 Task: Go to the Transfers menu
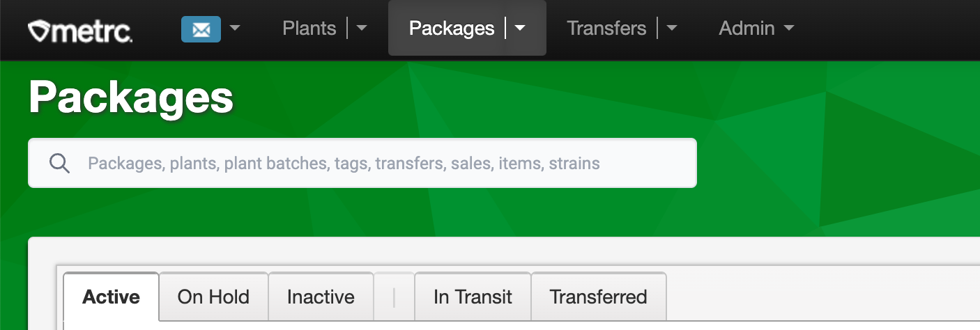[606, 29]
